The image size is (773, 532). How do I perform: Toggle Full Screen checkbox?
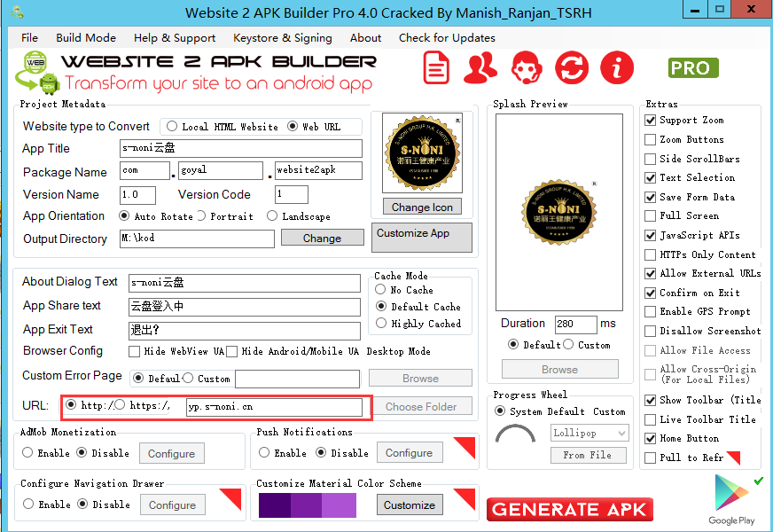tap(651, 216)
